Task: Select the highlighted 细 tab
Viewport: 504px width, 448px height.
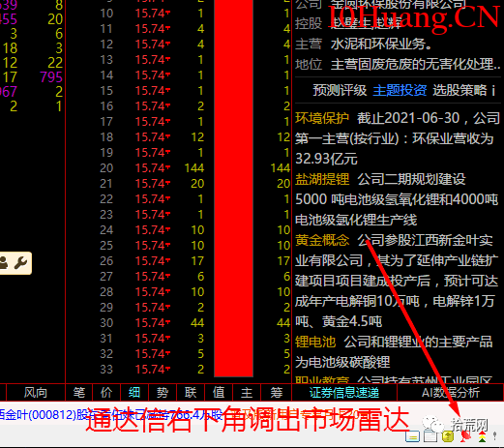Action: pyautogui.click(x=134, y=393)
